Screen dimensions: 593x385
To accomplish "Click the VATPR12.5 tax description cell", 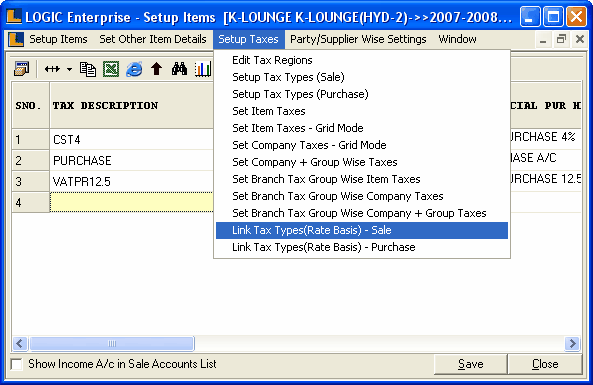I will [x=132, y=182].
